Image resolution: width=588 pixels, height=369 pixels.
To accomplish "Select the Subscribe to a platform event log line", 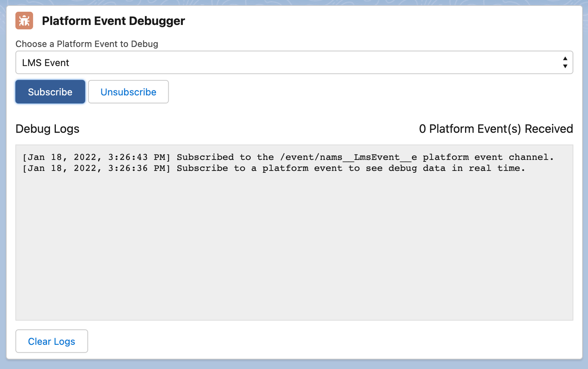I will pos(273,168).
